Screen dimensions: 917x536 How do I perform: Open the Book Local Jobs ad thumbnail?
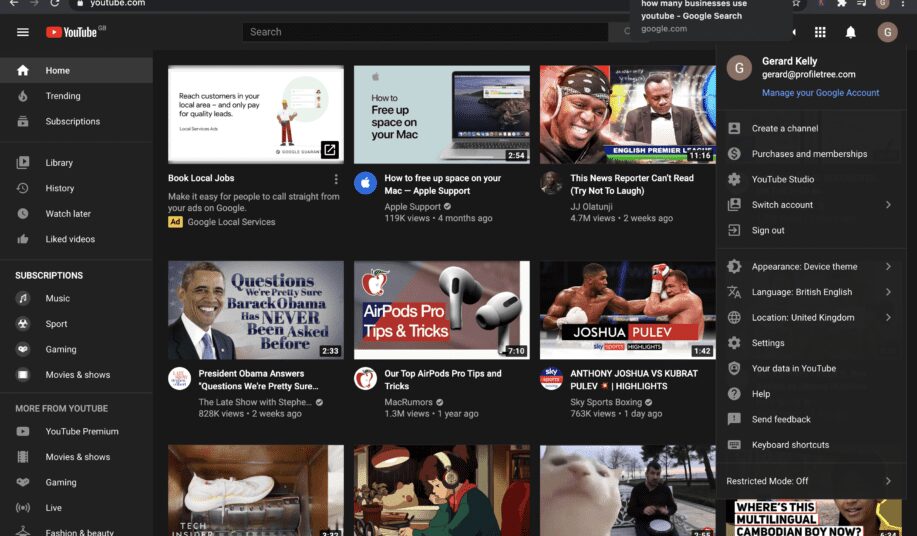coord(256,114)
